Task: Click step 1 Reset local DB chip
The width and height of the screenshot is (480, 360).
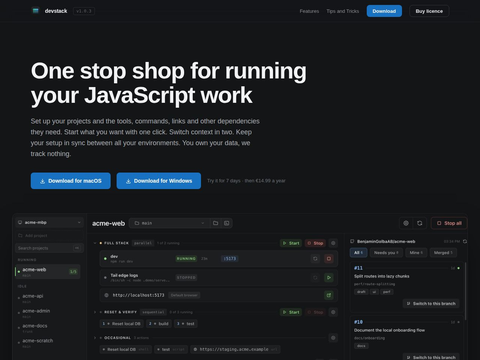Action: pyautogui.click(x=121, y=324)
